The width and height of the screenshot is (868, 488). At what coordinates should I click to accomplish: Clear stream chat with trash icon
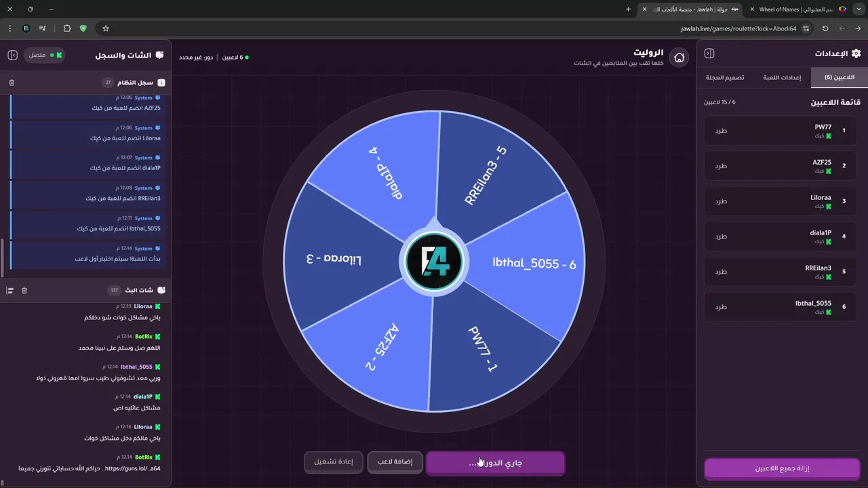coord(24,290)
